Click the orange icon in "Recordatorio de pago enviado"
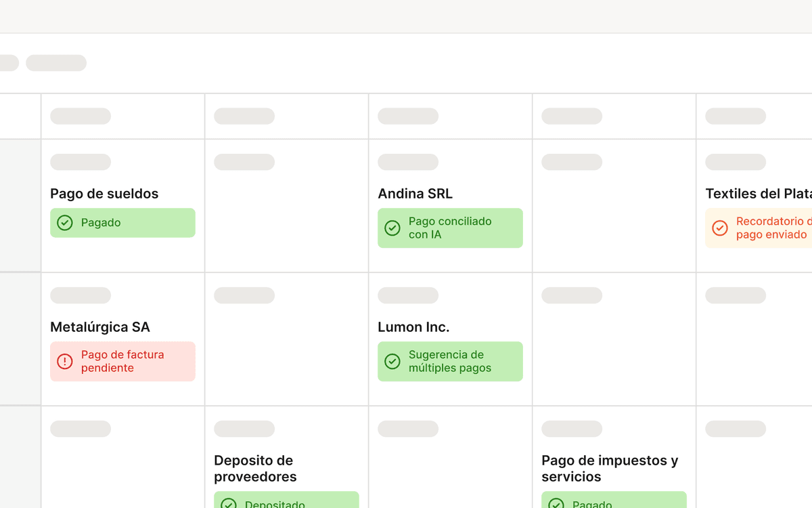 [720, 228]
